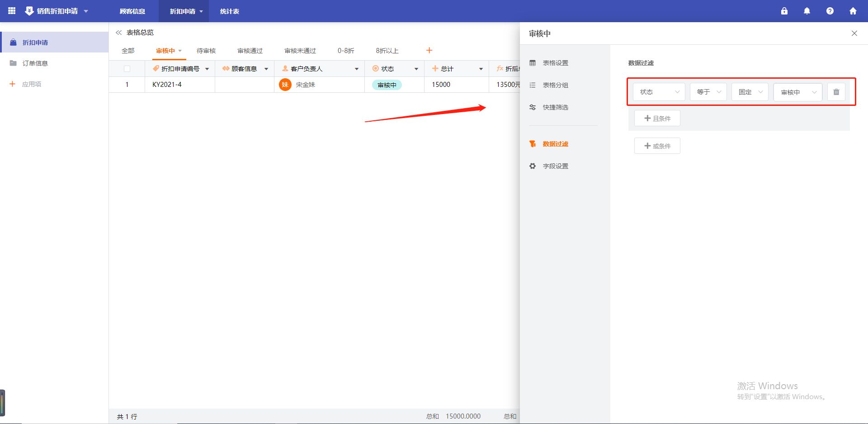Delete the filter condition with trash icon
868x424 pixels.
tap(836, 92)
